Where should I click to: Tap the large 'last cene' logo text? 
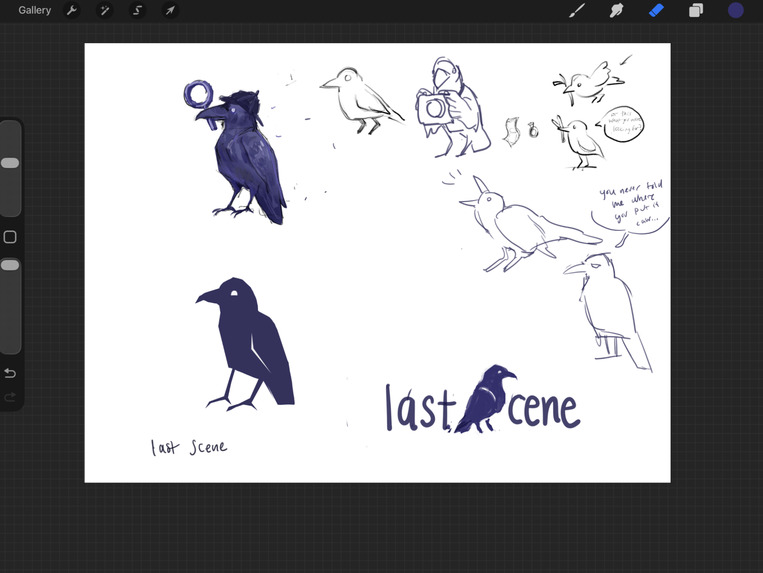coord(483,399)
